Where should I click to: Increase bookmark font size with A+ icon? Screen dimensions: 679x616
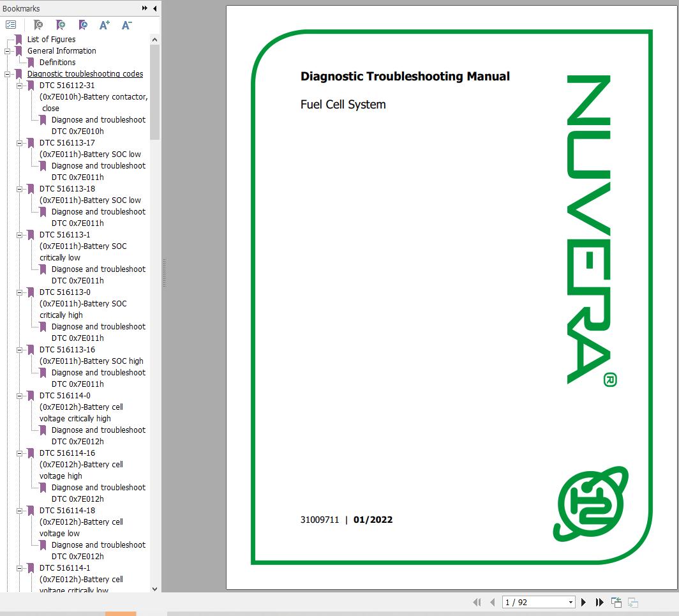click(105, 25)
